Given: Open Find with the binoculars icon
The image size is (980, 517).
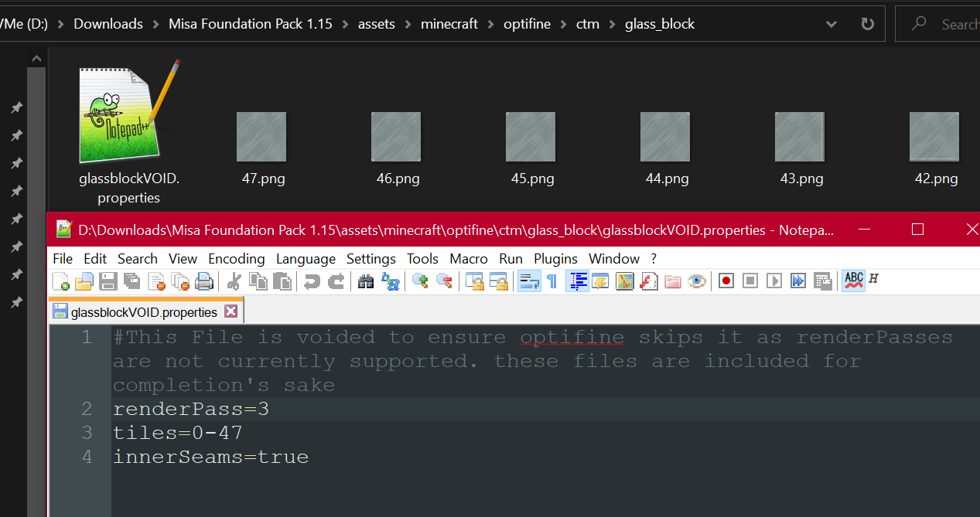Looking at the screenshot, I should [x=365, y=281].
